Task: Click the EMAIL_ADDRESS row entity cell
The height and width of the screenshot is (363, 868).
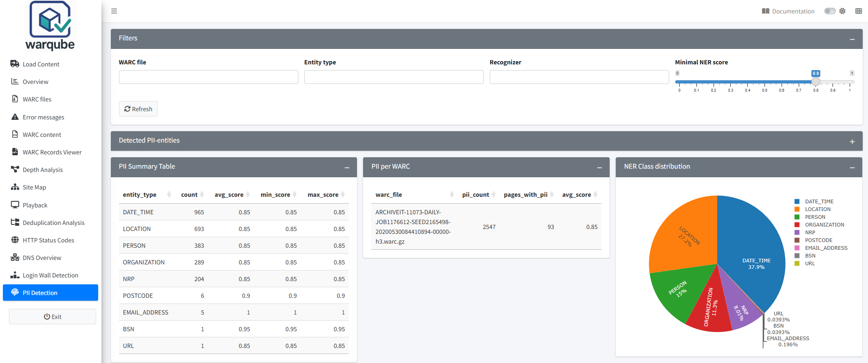Action: (x=145, y=312)
